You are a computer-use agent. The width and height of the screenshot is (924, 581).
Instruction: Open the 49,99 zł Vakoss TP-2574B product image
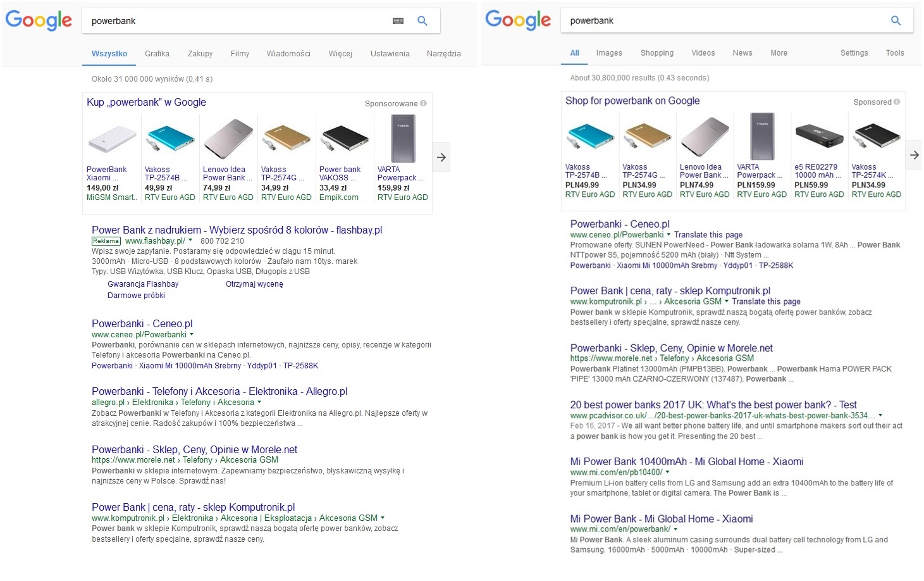170,139
